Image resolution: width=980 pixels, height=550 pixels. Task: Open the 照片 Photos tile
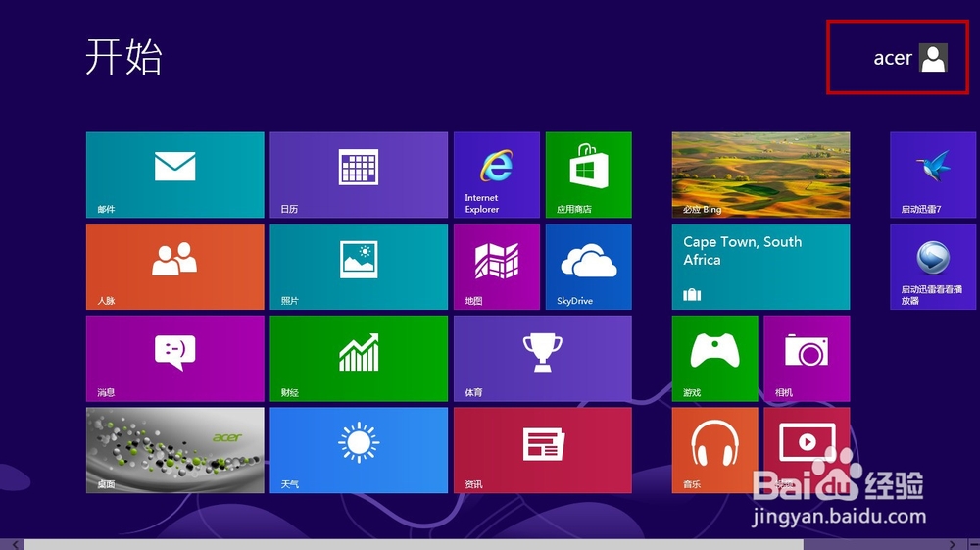[x=359, y=267]
